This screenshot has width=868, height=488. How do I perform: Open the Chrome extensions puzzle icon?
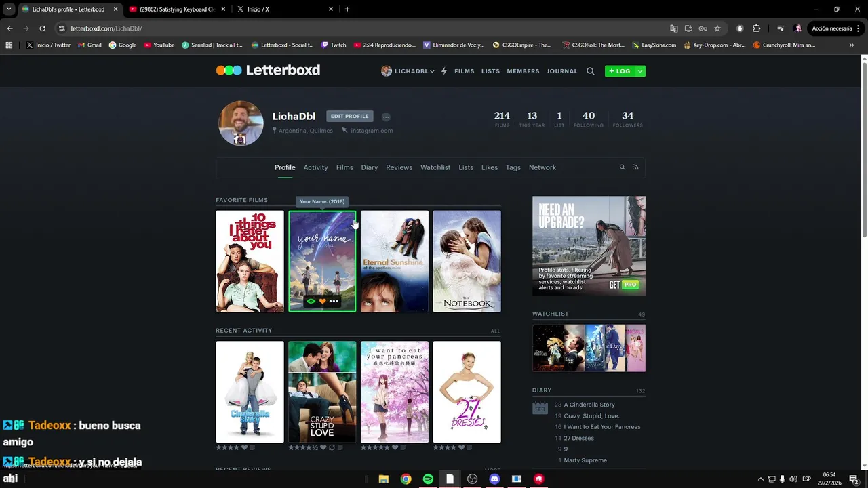point(757,28)
